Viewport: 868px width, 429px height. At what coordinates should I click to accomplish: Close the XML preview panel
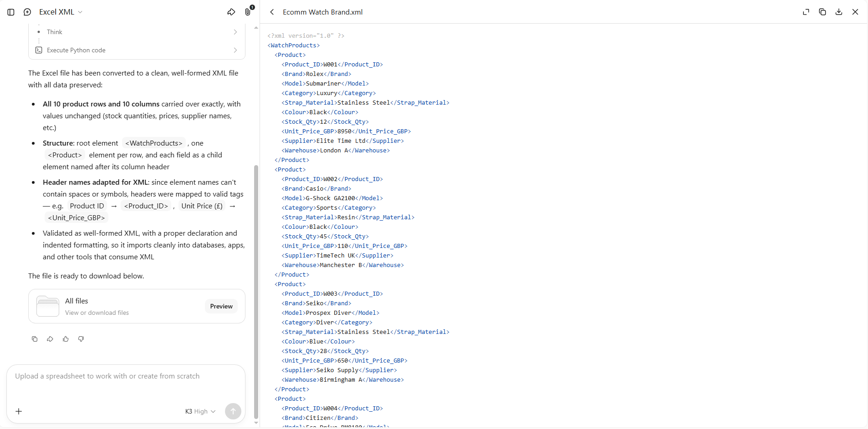(855, 12)
